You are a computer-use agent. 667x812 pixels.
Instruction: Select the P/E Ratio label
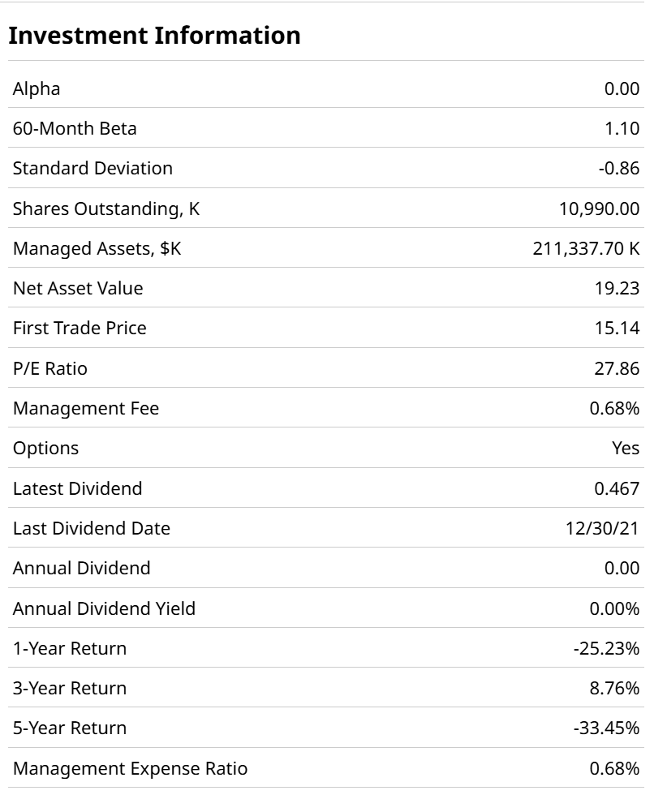coord(50,369)
